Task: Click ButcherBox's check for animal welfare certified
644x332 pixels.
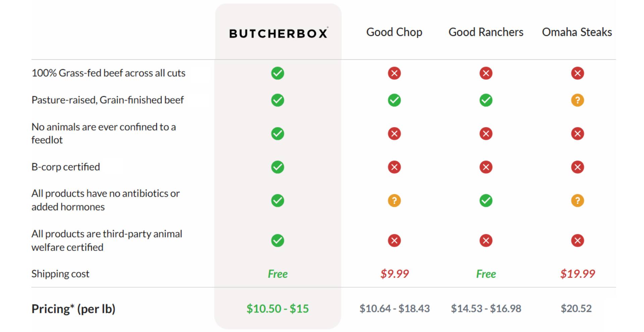Action: pyautogui.click(x=277, y=240)
